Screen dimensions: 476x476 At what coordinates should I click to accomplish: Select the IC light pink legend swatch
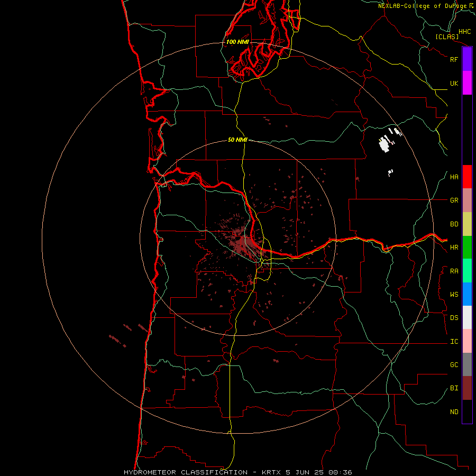pos(467,341)
